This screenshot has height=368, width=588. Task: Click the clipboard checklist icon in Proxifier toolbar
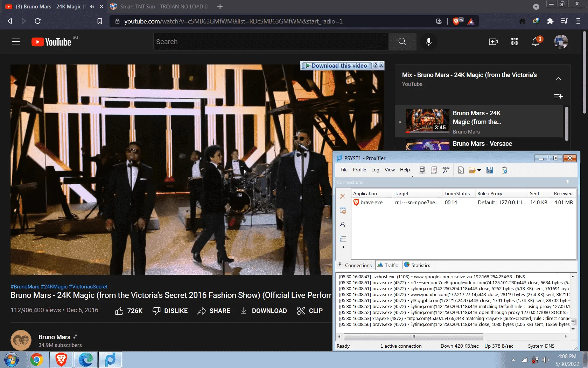[x=504, y=170]
